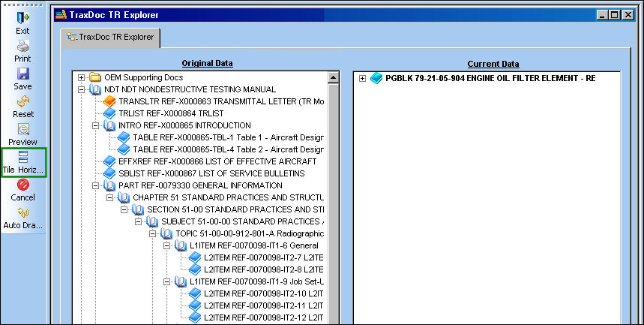This screenshot has width=644, height=325.
Task: Click Original Data scrollbar up arrow
Action: pyautogui.click(x=333, y=77)
